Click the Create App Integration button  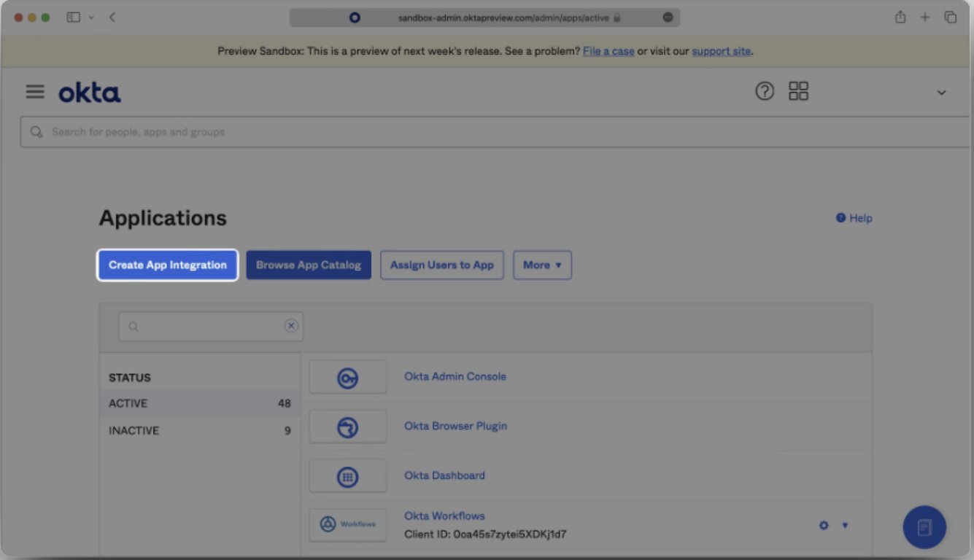coord(168,265)
